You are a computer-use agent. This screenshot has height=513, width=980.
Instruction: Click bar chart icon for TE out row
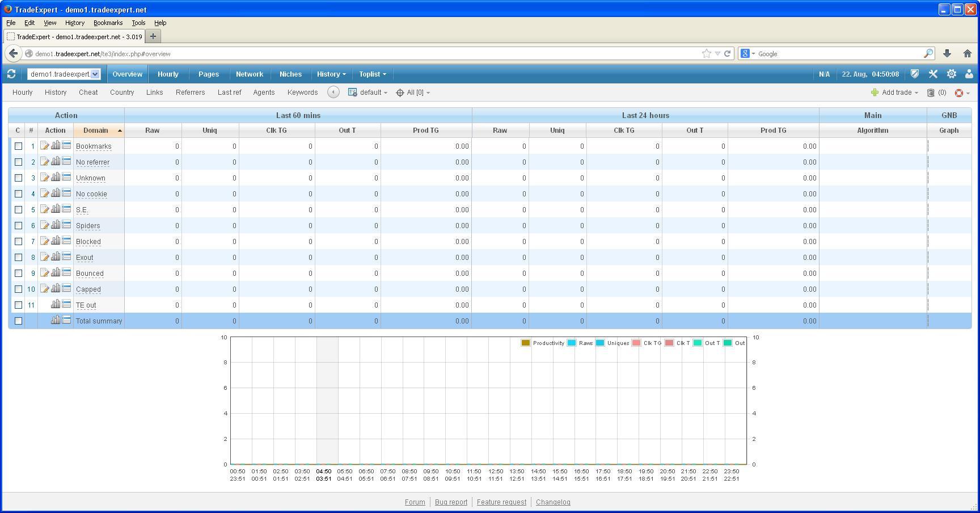pos(56,305)
